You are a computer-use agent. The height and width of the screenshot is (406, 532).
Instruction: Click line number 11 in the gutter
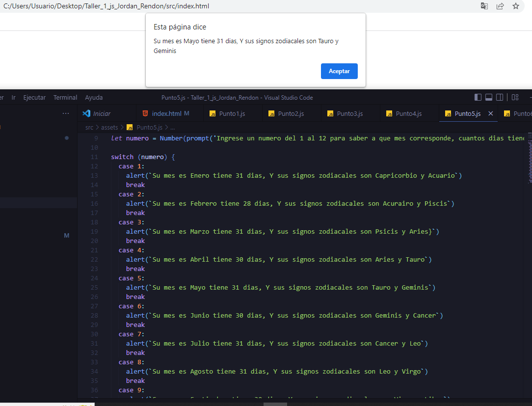tap(94, 157)
